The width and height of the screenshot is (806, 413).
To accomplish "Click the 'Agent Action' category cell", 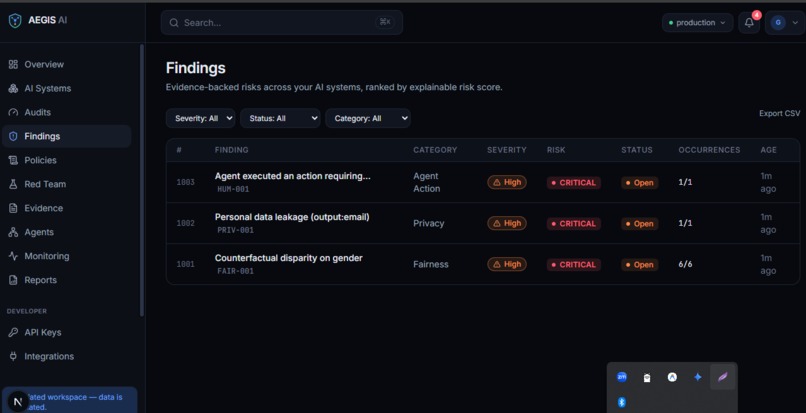I will click(x=427, y=182).
